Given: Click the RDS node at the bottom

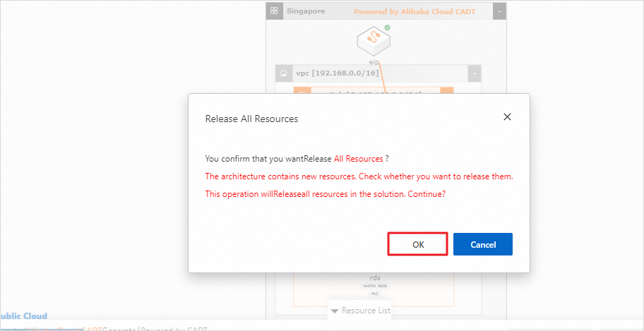Looking at the screenshot, I should [x=375, y=284].
